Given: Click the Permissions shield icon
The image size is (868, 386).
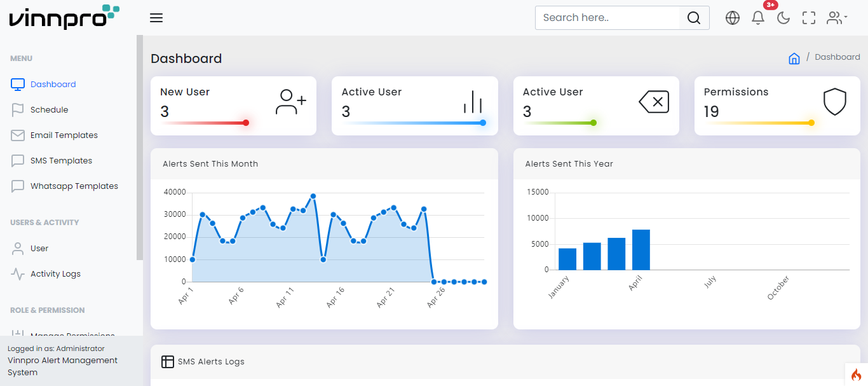Looking at the screenshot, I should coord(835,102).
